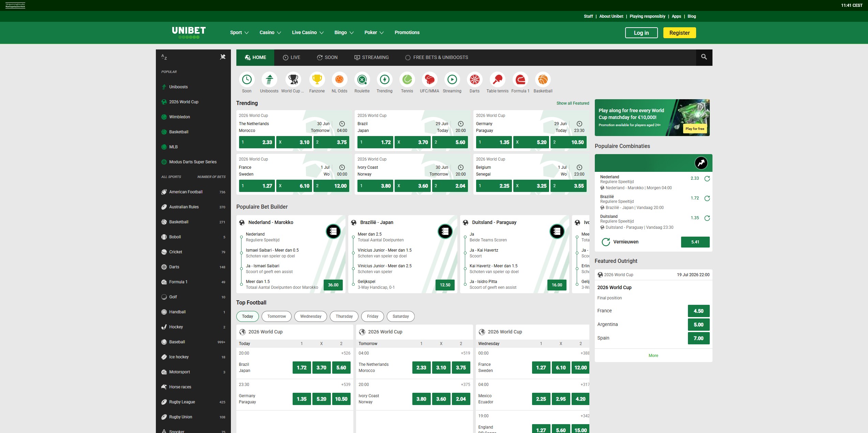Viewport: 868px width, 433px height.
Task: Open the Tennis ball shortcut icon
Action: (407, 79)
